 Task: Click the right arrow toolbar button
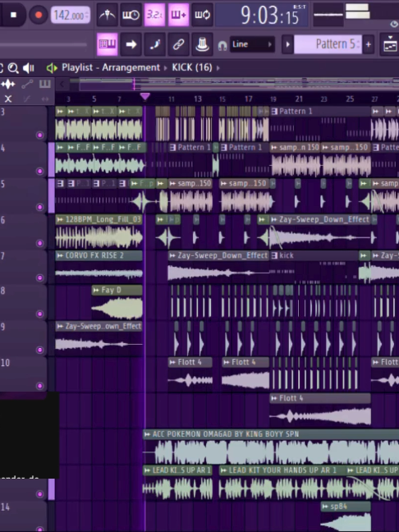click(131, 44)
